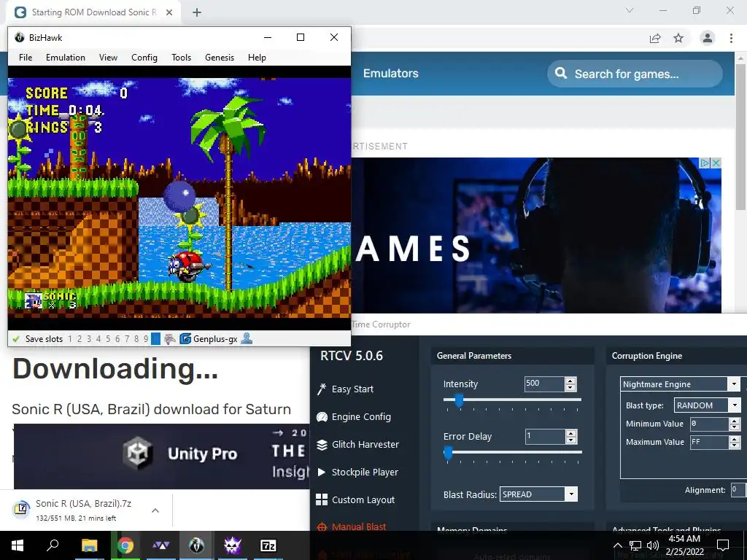Open the Blast type RANDOM dropdown
The height and width of the screenshot is (560, 747).
click(x=734, y=405)
